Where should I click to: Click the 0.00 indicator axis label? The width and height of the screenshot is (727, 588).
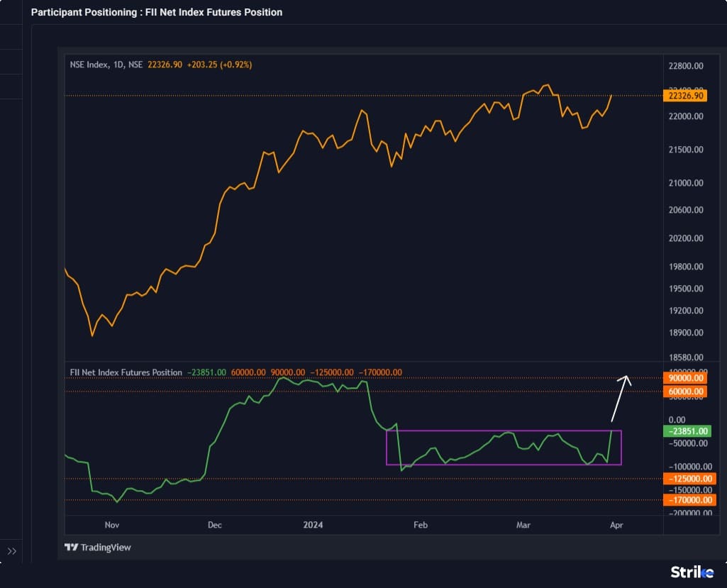pyautogui.click(x=677, y=420)
